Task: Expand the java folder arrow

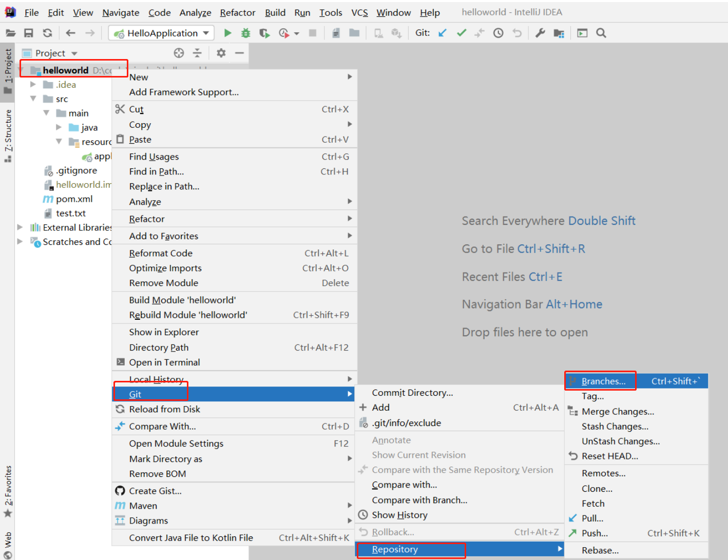Action: pyautogui.click(x=59, y=127)
